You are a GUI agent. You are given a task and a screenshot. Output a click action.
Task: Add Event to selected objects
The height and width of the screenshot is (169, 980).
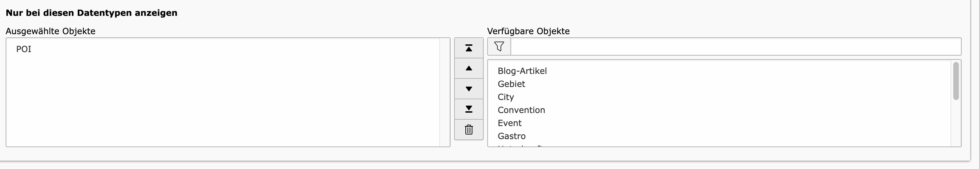click(x=719, y=123)
